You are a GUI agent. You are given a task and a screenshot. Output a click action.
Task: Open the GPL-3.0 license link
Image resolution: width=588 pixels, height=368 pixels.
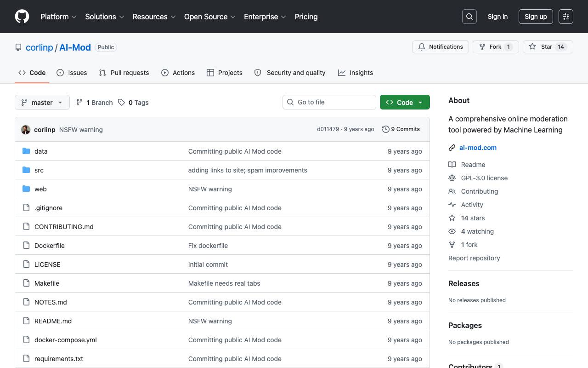tap(484, 178)
